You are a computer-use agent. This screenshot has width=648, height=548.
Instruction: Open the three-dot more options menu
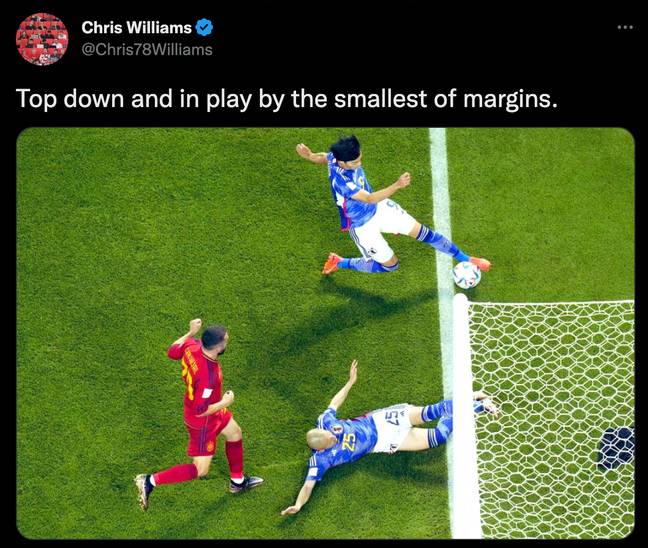[625, 27]
